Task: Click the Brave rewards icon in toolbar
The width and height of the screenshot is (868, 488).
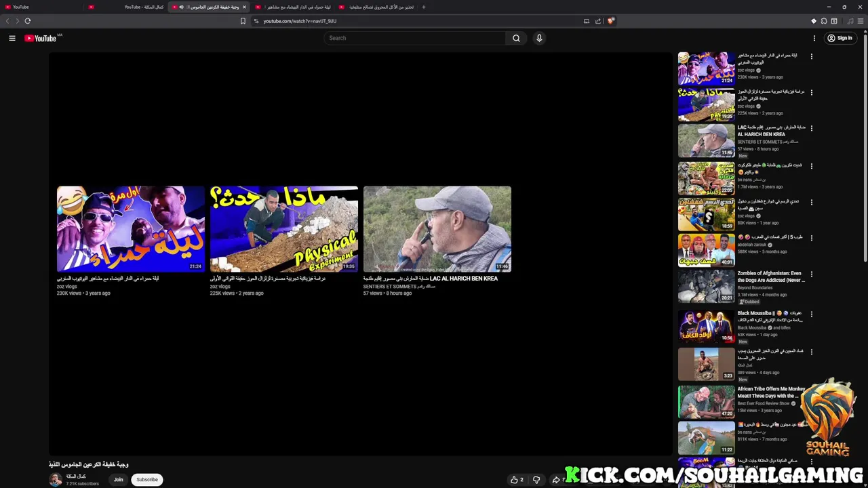Action: pos(814,21)
